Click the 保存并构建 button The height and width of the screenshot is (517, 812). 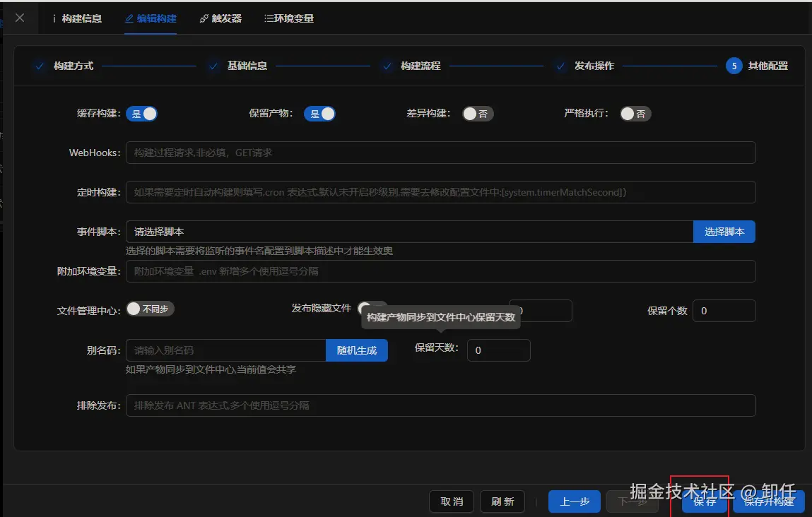click(769, 501)
